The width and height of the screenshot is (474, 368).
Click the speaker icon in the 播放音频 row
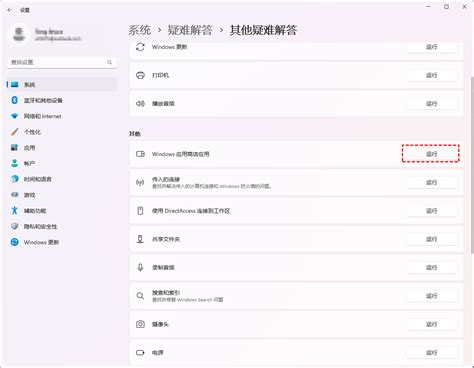140,104
